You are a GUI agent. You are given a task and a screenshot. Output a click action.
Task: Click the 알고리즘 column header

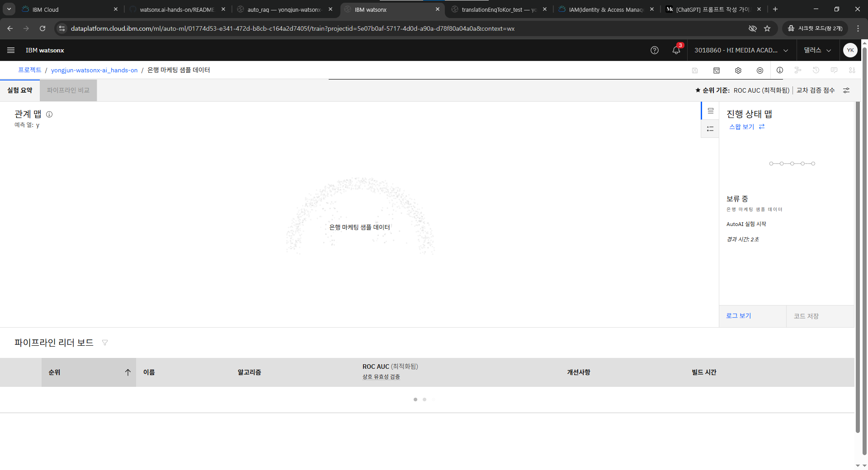click(x=249, y=372)
